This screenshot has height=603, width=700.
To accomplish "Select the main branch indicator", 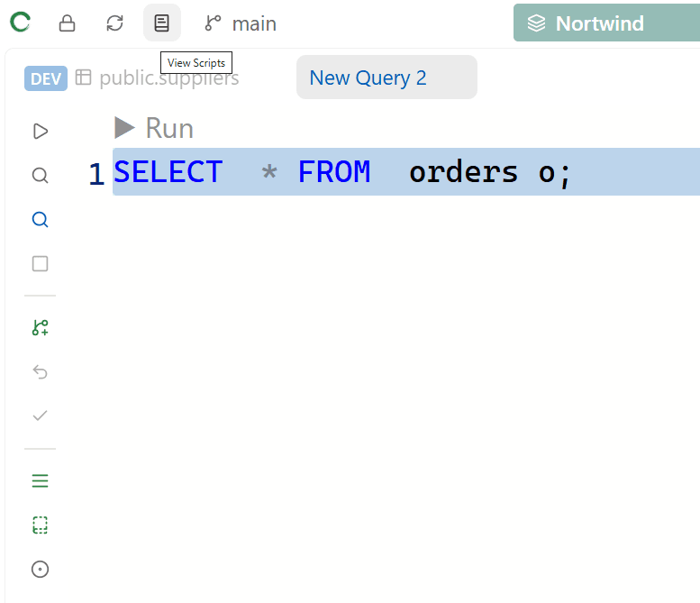I will 241,23.
